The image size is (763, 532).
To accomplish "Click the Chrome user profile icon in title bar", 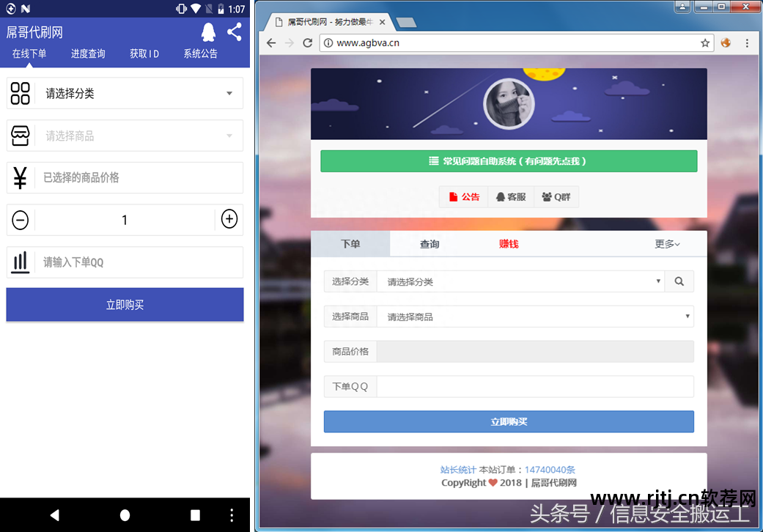I will [x=682, y=7].
